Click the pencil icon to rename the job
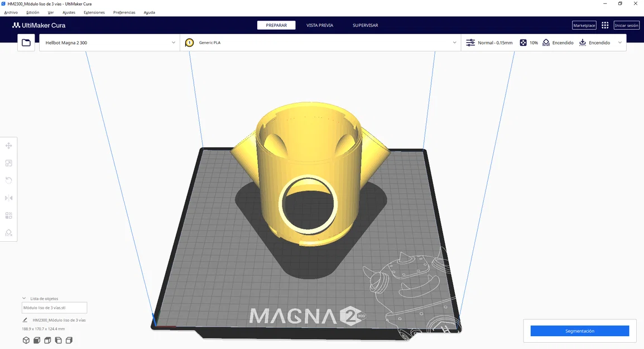Image resolution: width=644 pixels, height=349 pixels. [x=25, y=320]
